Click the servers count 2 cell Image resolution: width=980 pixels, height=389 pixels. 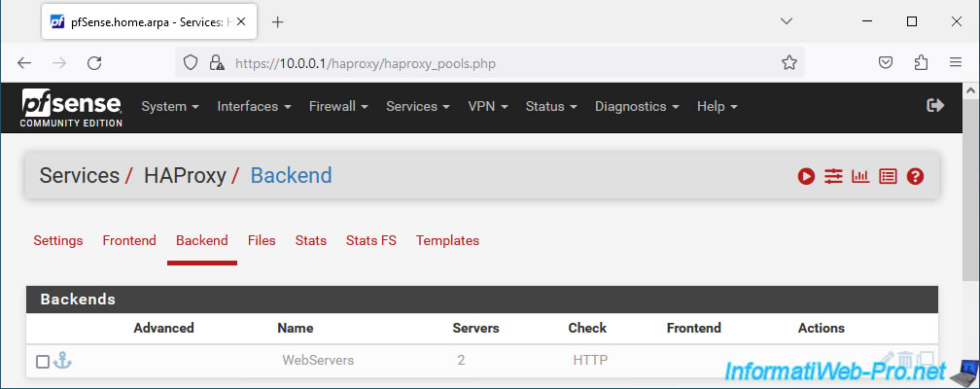click(x=461, y=360)
